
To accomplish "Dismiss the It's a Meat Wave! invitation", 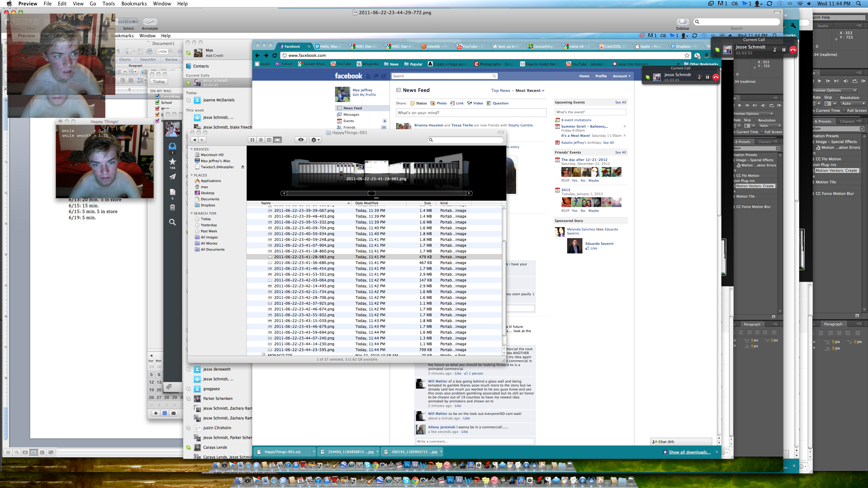I will click(x=625, y=136).
